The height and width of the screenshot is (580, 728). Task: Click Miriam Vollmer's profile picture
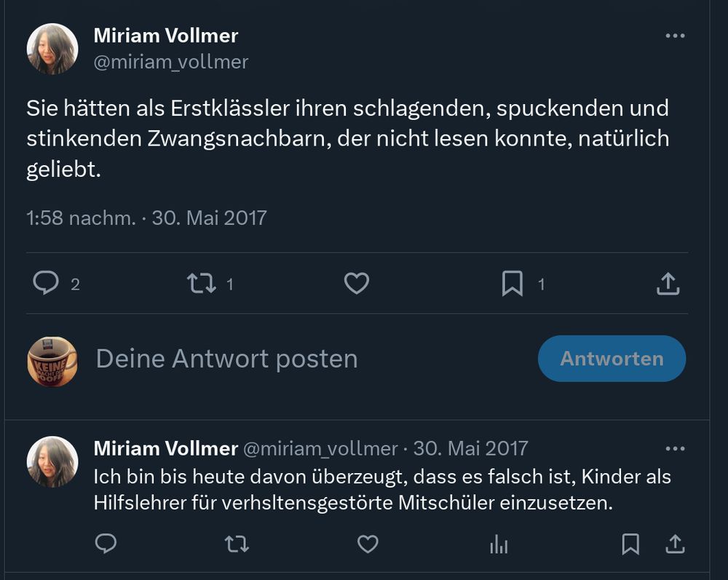point(52,49)
